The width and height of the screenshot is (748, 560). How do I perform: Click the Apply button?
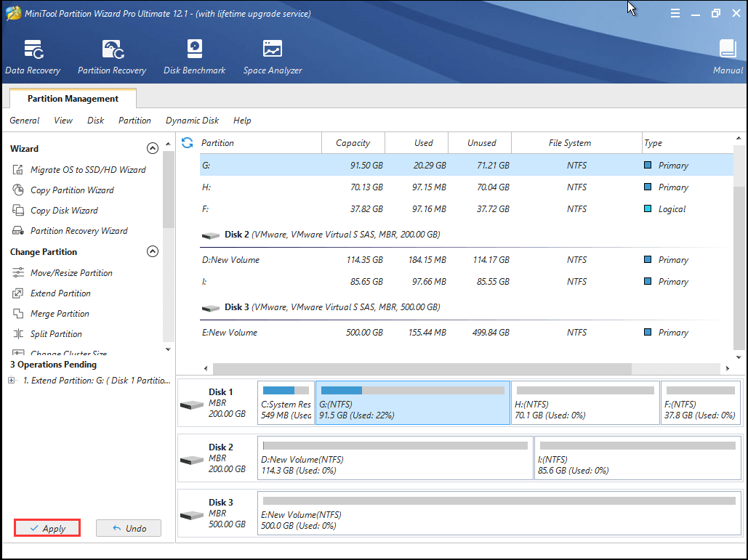[47, 528]
